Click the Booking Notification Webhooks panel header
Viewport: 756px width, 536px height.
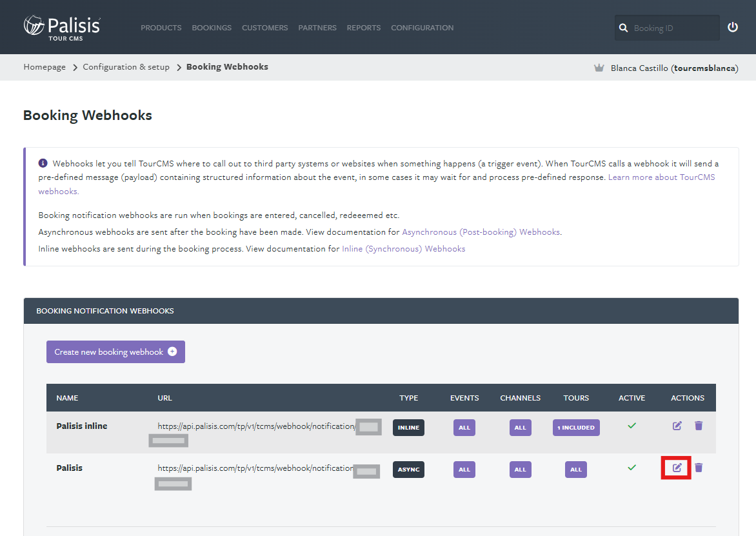tap(381, 311)
